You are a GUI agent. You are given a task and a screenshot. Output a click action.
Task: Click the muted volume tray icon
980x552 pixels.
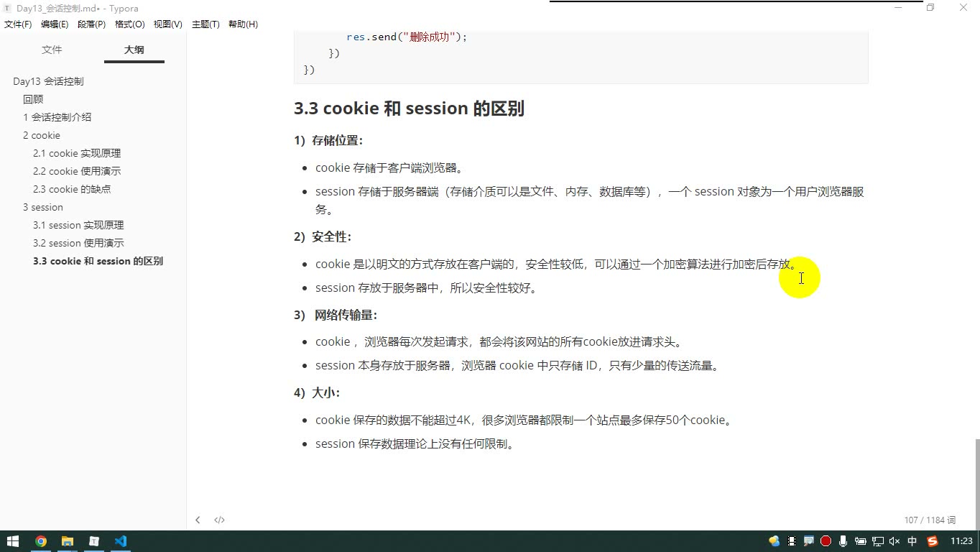click(895, 541)
